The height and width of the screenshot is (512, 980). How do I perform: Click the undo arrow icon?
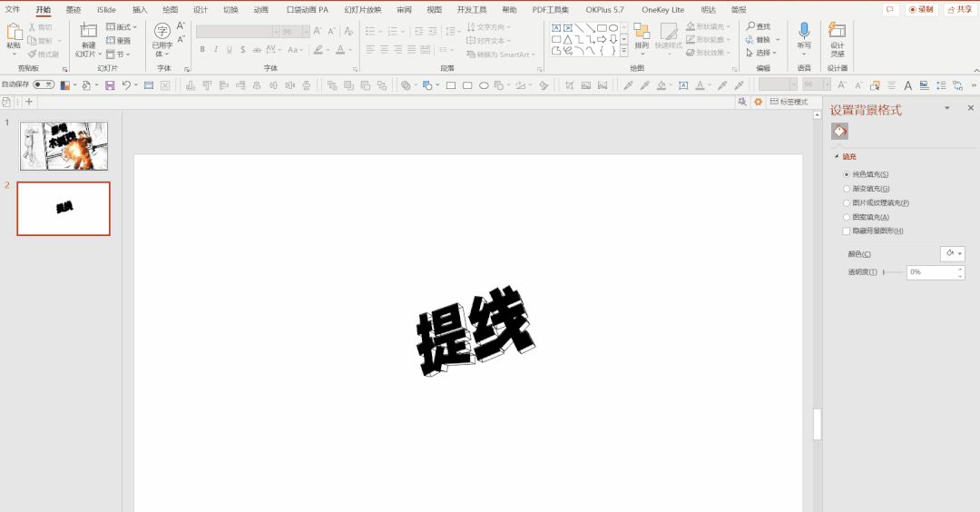[x=126, y=85]
